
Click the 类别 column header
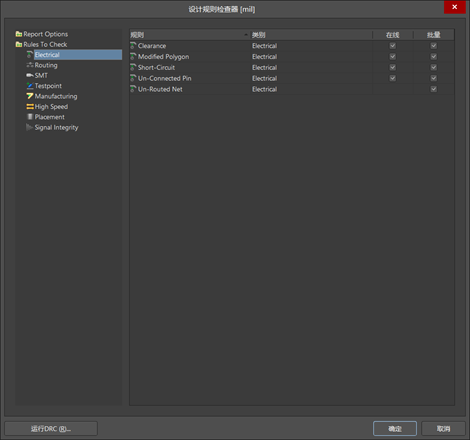311,35
